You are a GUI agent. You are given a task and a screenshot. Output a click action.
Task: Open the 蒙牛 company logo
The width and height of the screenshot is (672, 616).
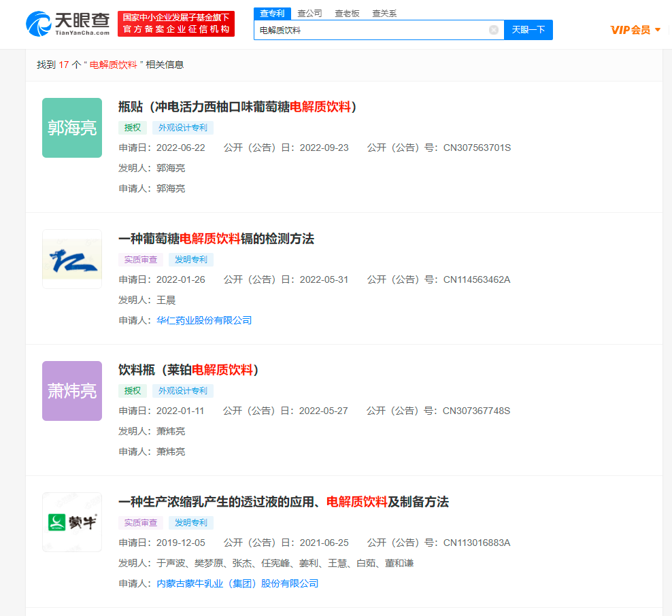[x=72, y=522]
